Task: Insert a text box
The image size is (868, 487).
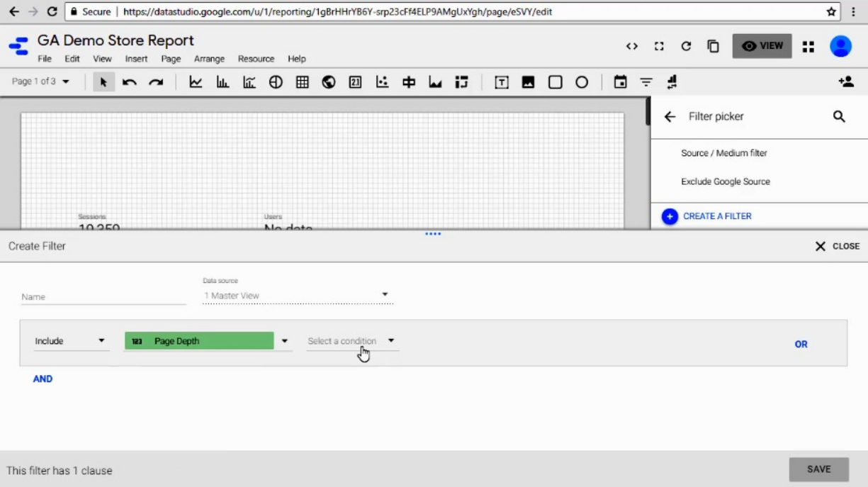Action: coord(501,82)
